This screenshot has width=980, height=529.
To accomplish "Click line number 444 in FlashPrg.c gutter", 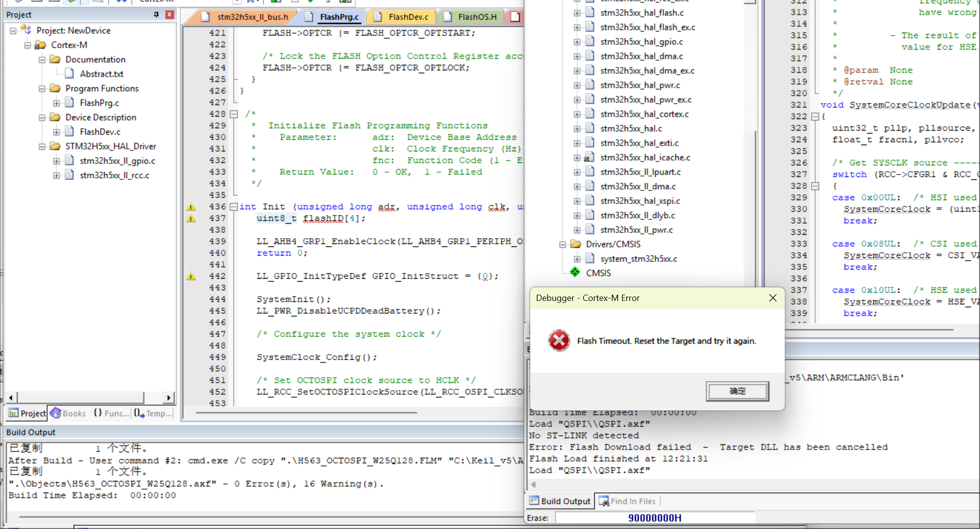I will (217, 299).
